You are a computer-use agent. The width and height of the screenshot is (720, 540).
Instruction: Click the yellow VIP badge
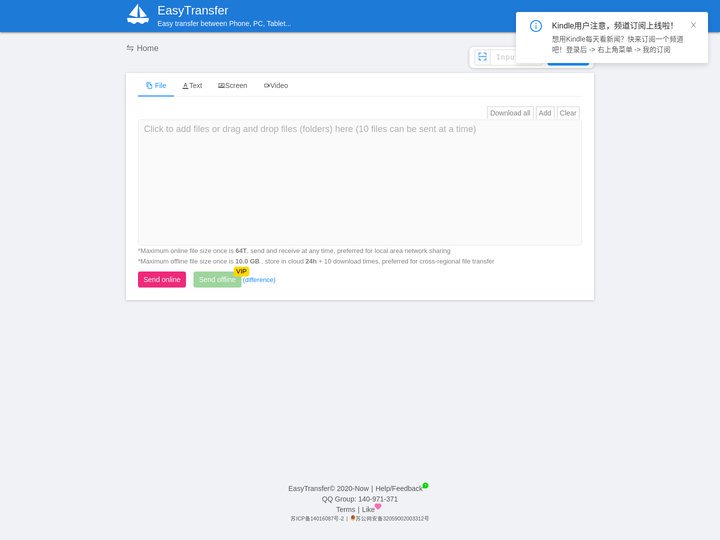click(241, 271)
